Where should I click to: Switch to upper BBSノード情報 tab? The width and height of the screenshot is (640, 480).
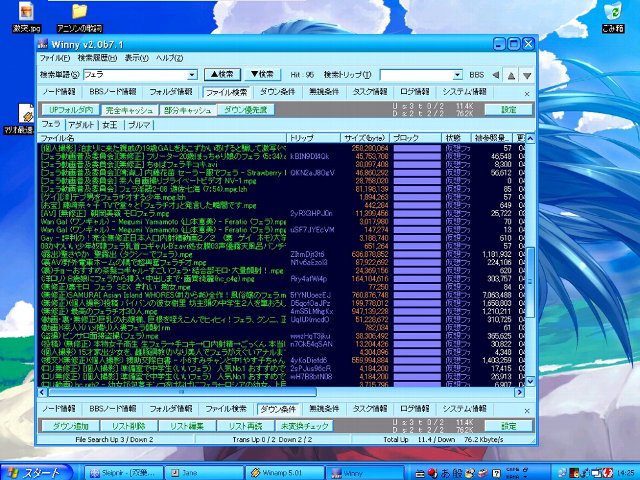(x=113, y=92)
